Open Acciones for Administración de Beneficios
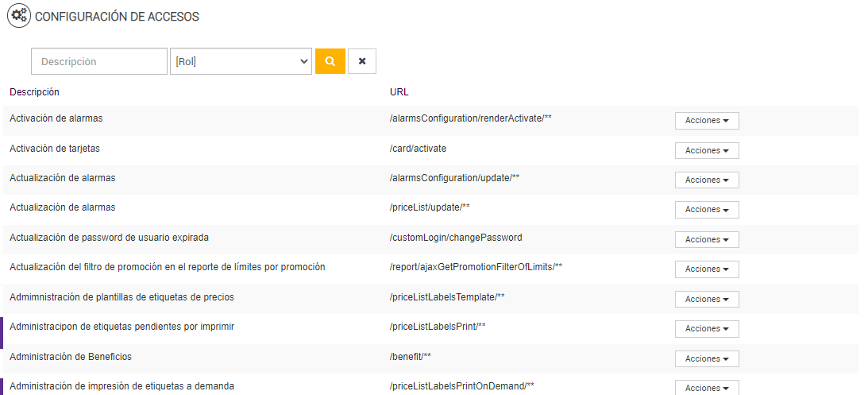868x395 pixels. coord(707,358)
